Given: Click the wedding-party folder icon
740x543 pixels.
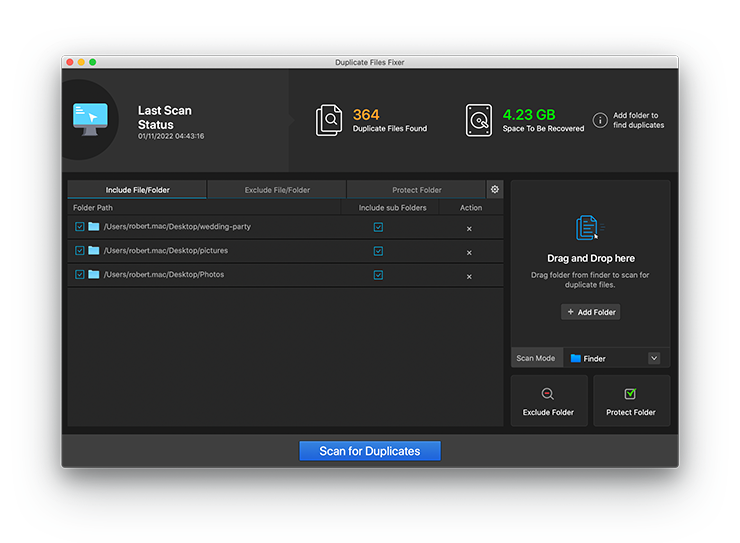Looking at the screenshot, I should click(x=94, y=226).
